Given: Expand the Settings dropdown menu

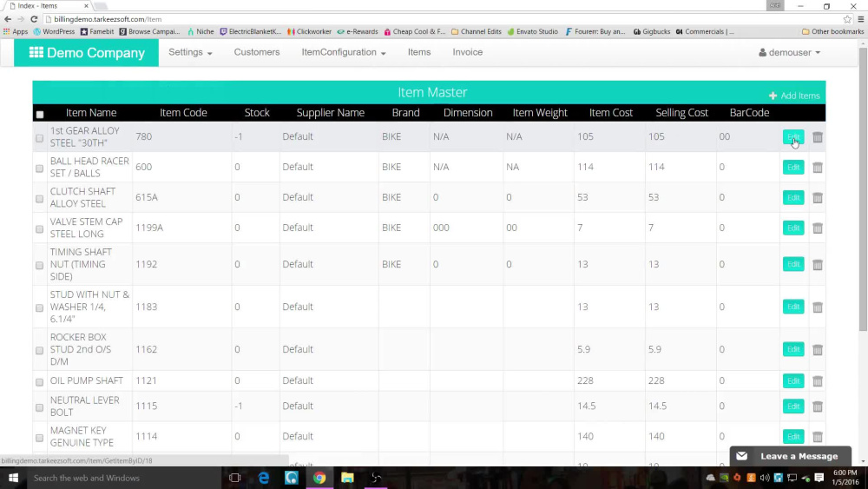Looking at the screenshot, I should tap(190, 52).
